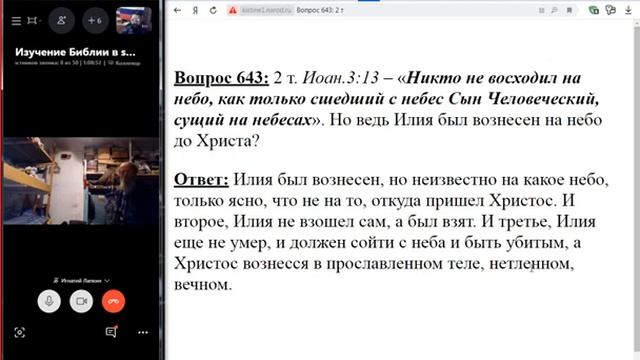Viewport: 640px width, 360px height.
Task: Open reader mode icon in the address bar
Action: click(x=541, y=10)
